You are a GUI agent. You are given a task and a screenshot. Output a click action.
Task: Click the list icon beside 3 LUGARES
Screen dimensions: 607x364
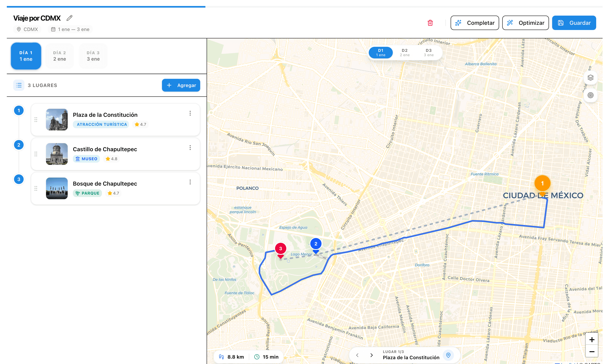click(x=19, y=85)
